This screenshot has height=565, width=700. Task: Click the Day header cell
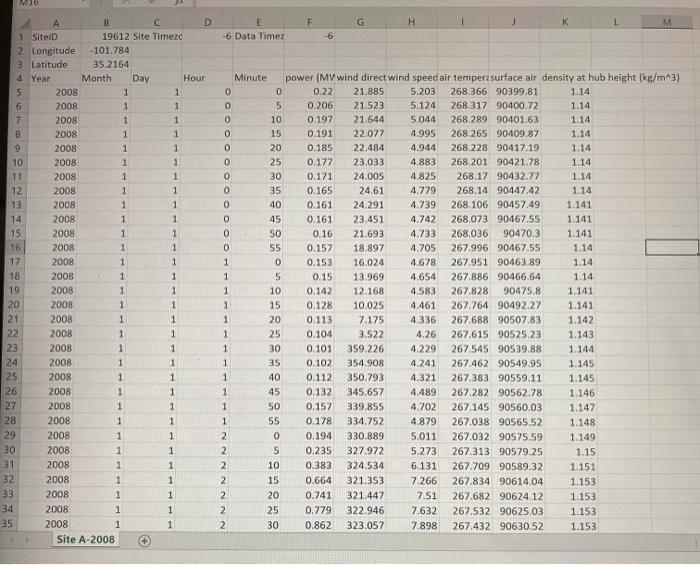click(x=156, y=79)
